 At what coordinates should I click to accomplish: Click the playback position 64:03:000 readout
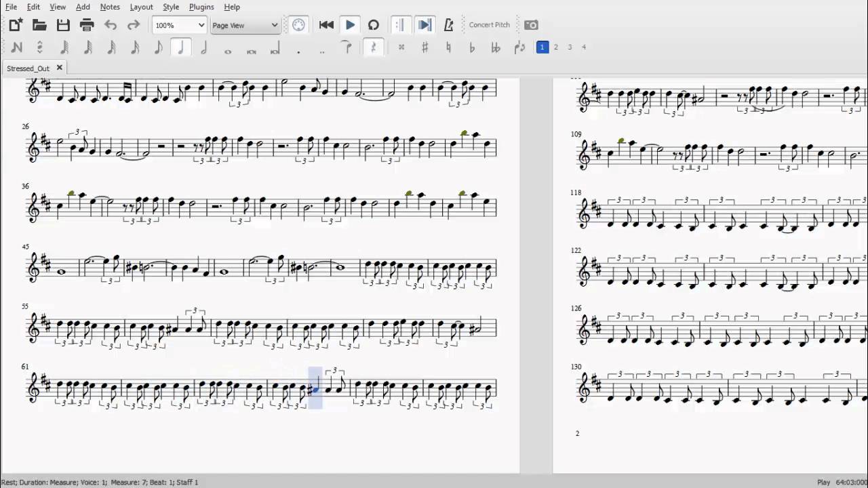[850, 482]
